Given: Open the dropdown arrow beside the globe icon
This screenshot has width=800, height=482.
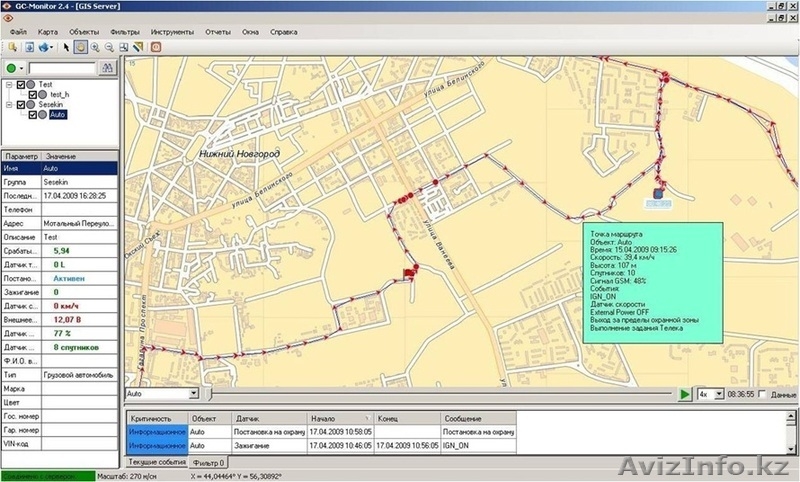Looking at the screenshot, I should click(52, 47).
